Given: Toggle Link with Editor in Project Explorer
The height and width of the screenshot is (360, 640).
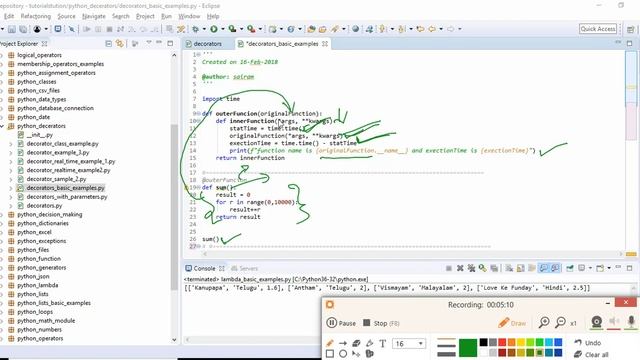Looking at the screenshot, I should (120, 43).
